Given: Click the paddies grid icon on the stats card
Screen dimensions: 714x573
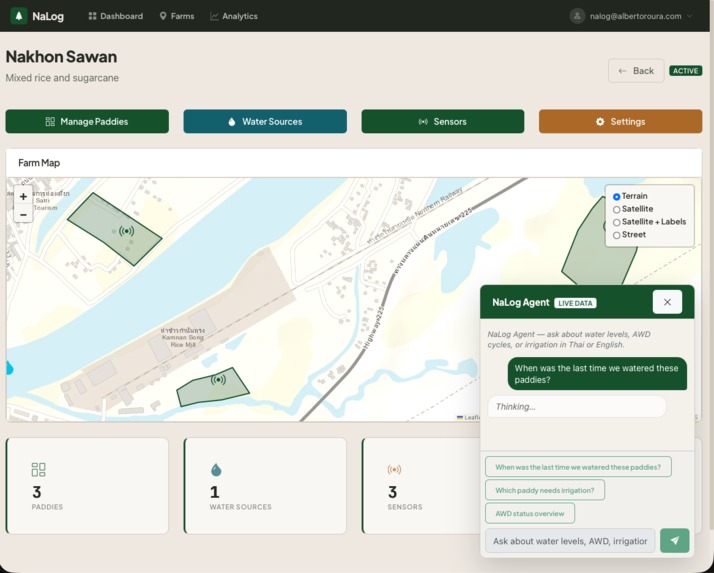Looking at the screenshot, I should point(39,470).
